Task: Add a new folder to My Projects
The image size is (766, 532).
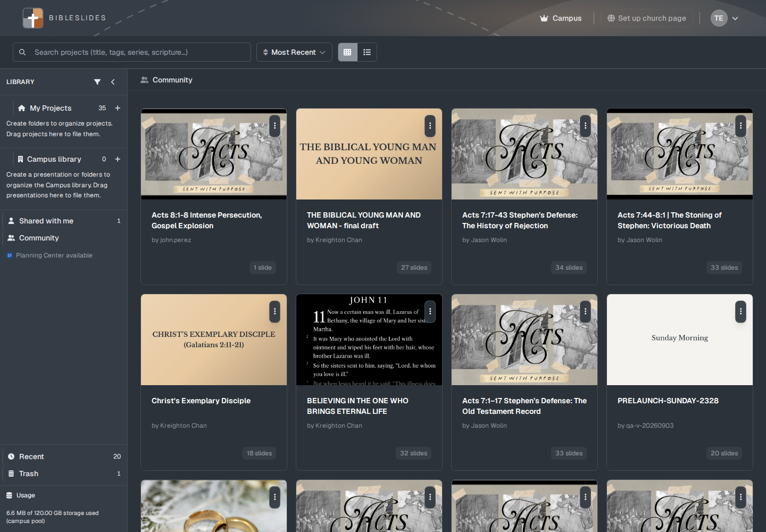Action: [118, 108]
